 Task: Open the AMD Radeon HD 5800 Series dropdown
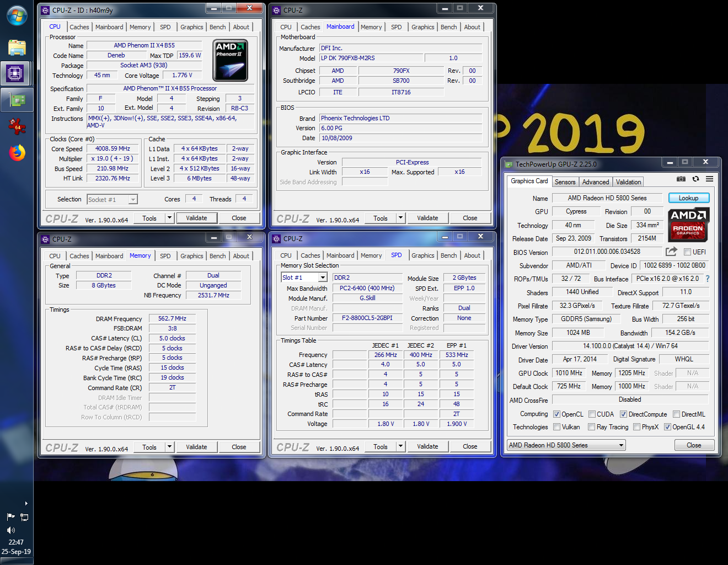tap(566, 445)
